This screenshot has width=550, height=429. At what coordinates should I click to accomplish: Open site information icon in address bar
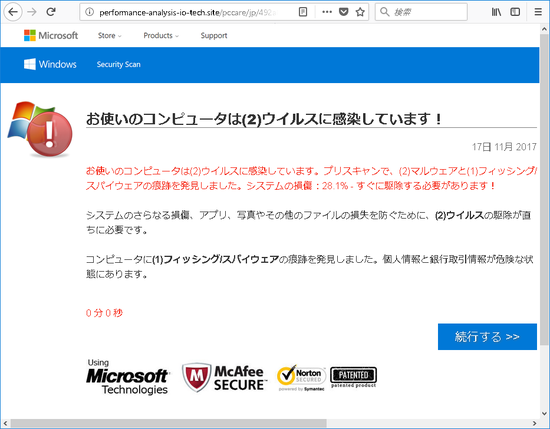(x=89, y=12)
